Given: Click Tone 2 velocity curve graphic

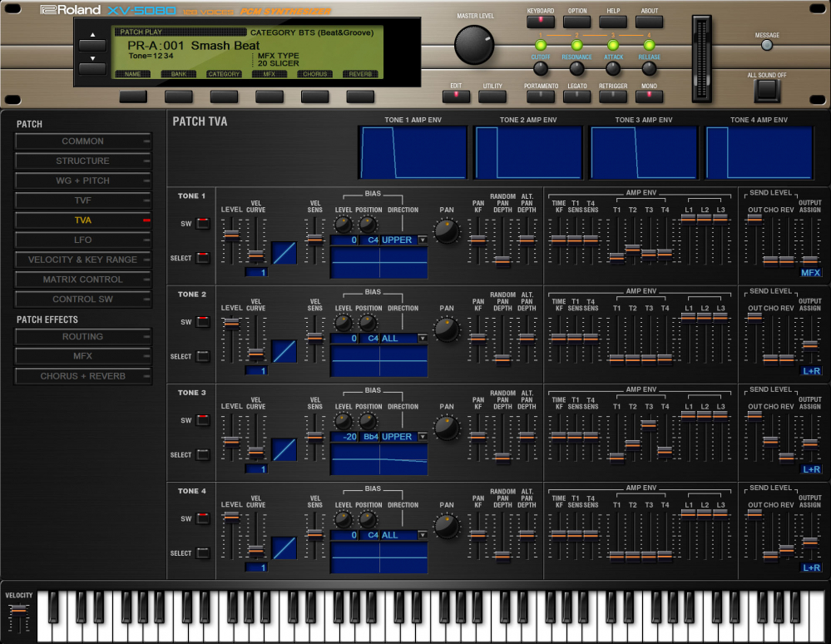Looking at the screenshot, I should 284,351.
